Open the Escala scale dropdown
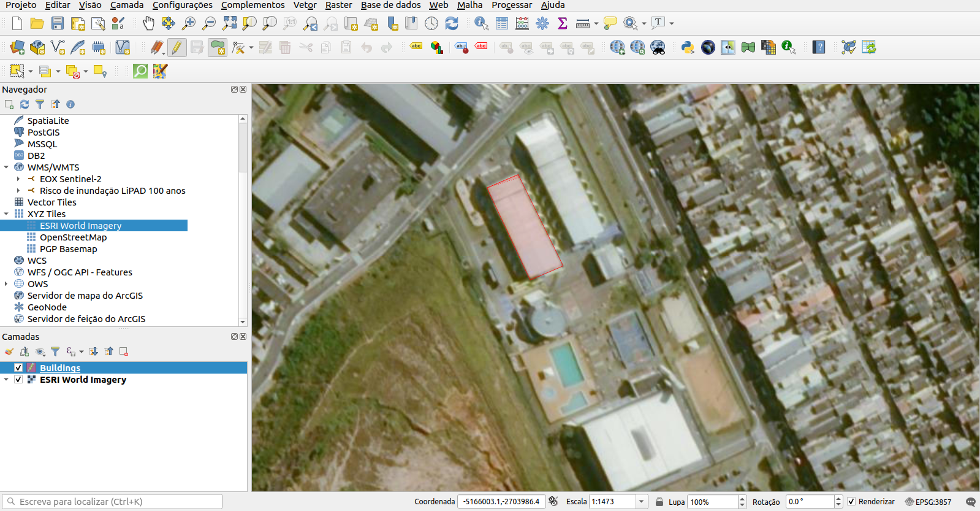The image size is (980, 511). click(642, 501)
